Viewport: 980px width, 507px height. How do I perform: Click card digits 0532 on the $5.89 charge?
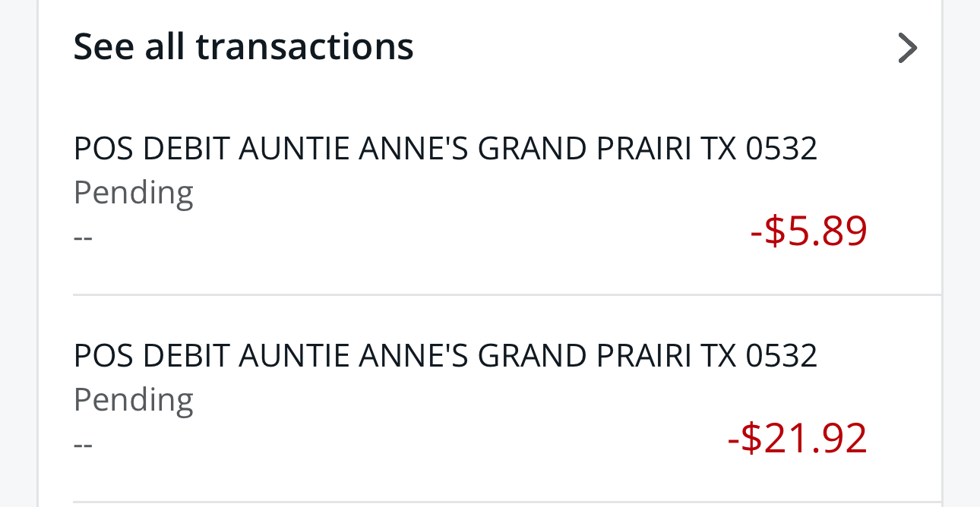781,149
